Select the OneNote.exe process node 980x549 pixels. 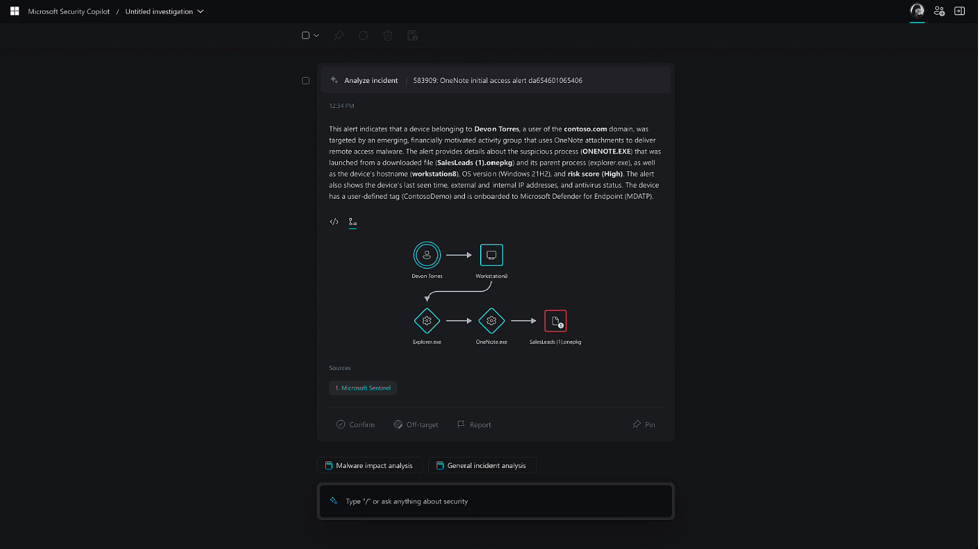click(x=491, y=321)
